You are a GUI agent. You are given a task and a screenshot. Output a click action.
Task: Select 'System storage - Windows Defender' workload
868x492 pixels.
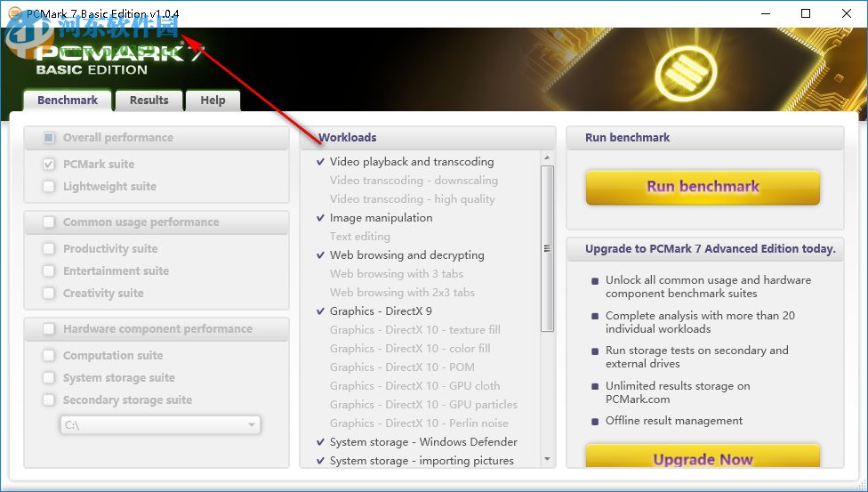pos(423,442)
